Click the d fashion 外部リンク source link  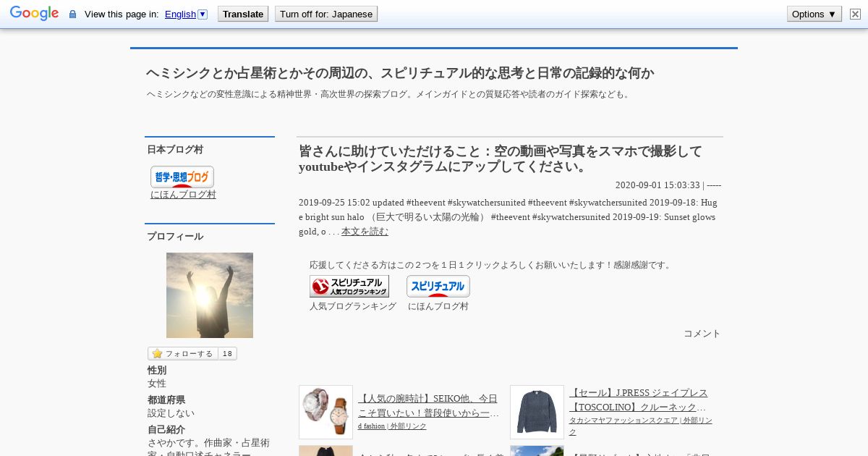click(392, 426)
